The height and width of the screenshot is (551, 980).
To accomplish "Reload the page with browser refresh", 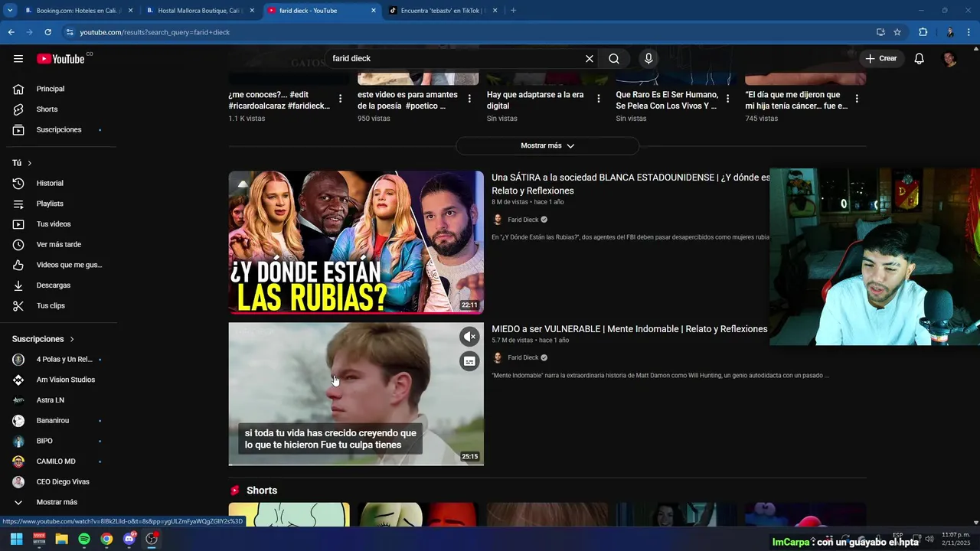I will (x=47, y=32).
